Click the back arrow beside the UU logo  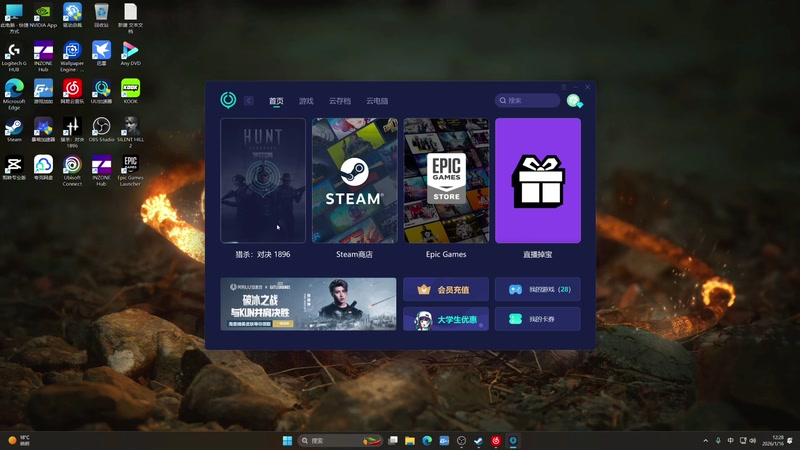pos(248,101)
